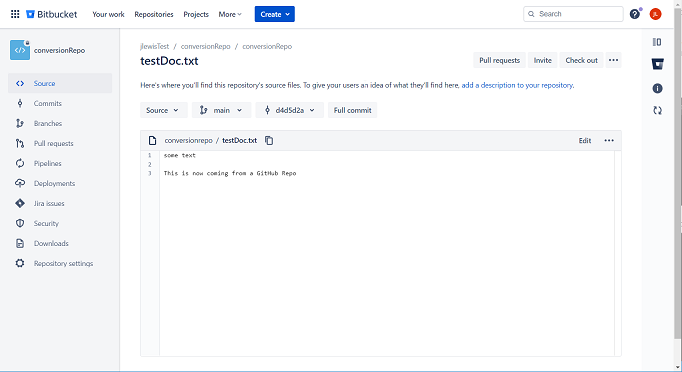This screenshot has width=682, height=372.
Task: Click the conversionRepo repository avatar icon
Action: tap(20, 50)
